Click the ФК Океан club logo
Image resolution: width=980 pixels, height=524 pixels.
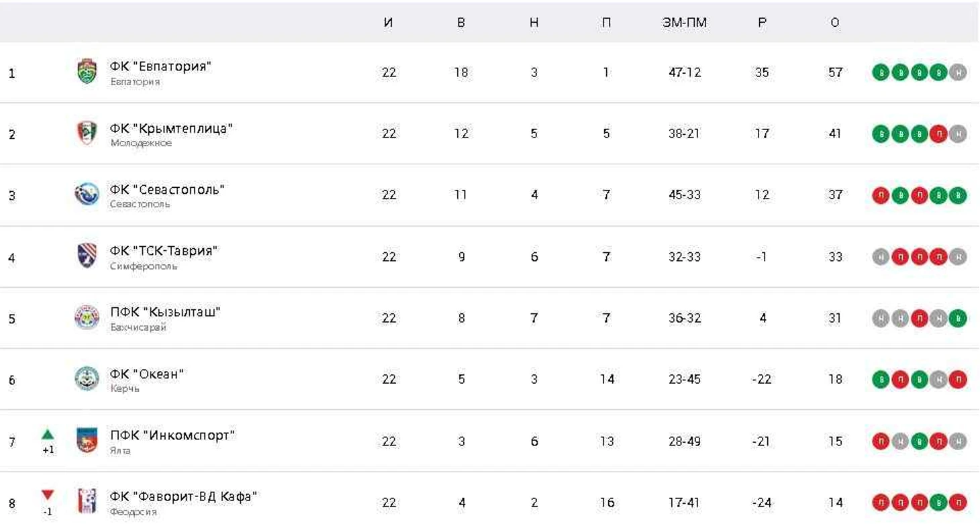pyautogui.click(x=87, y=378)
